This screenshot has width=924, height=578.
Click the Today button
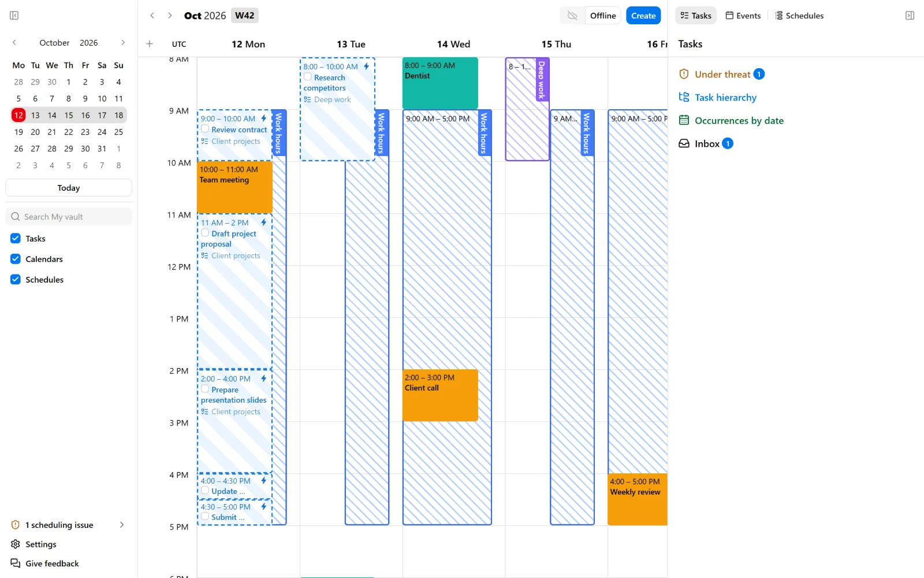point(69,188)
